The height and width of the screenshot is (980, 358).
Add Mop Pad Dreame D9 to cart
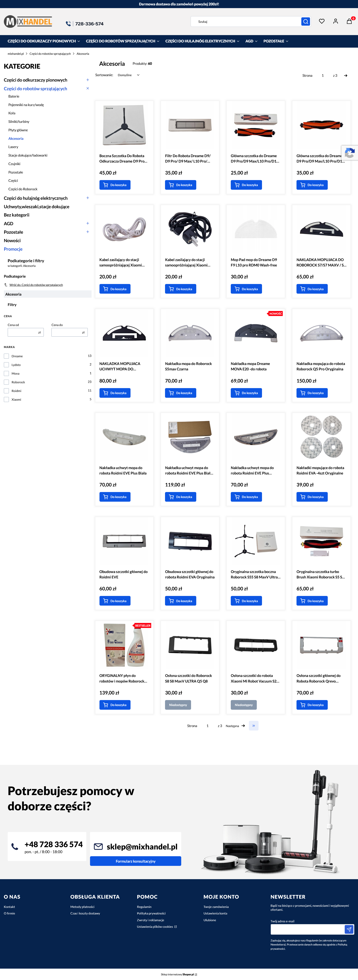click(x=246, y=289)
